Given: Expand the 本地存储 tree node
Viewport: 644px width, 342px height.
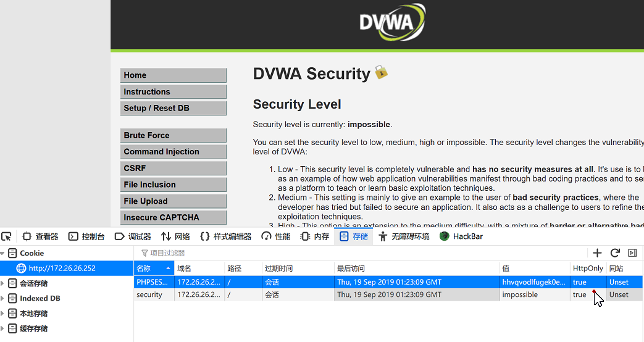Looking at the screenshot, I should click(x=2, y=314).
